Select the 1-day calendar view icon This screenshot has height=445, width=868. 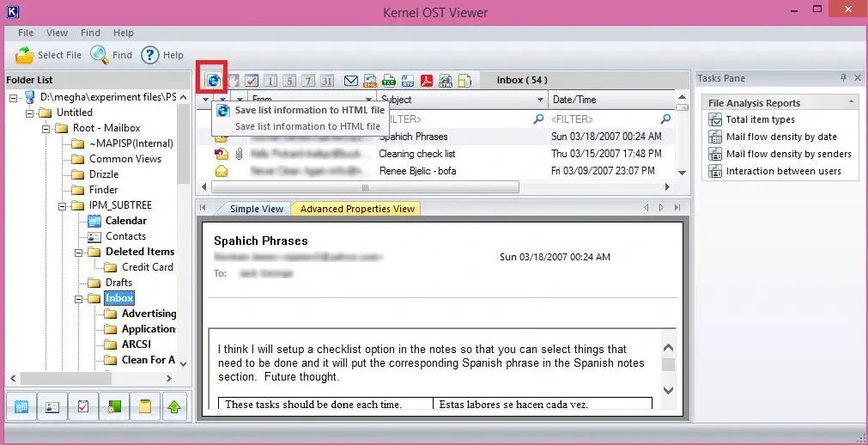click(x=270, y=81)
